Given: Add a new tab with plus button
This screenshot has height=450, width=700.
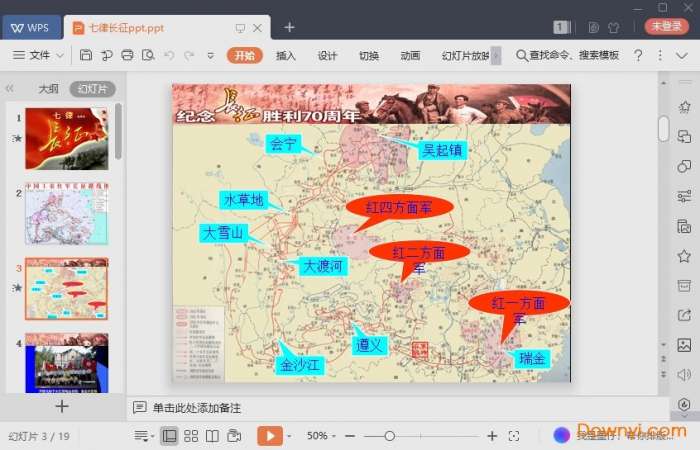Looking at the screenshot, I should click(289, 27).
